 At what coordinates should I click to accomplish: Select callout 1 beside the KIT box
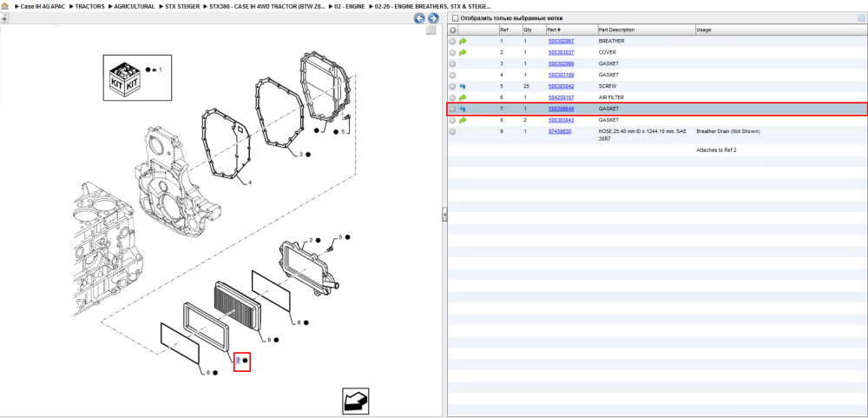[x=161, y=70]
